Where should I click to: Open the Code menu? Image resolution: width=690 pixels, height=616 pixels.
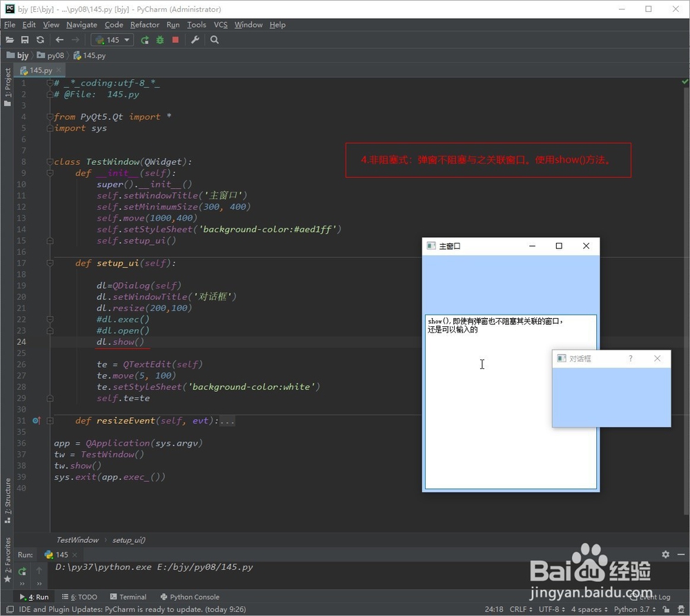[x=114, y=25]
